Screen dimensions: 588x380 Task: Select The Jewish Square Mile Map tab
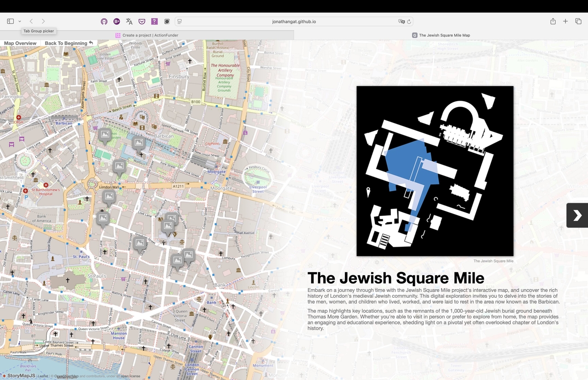click(441, 35)
